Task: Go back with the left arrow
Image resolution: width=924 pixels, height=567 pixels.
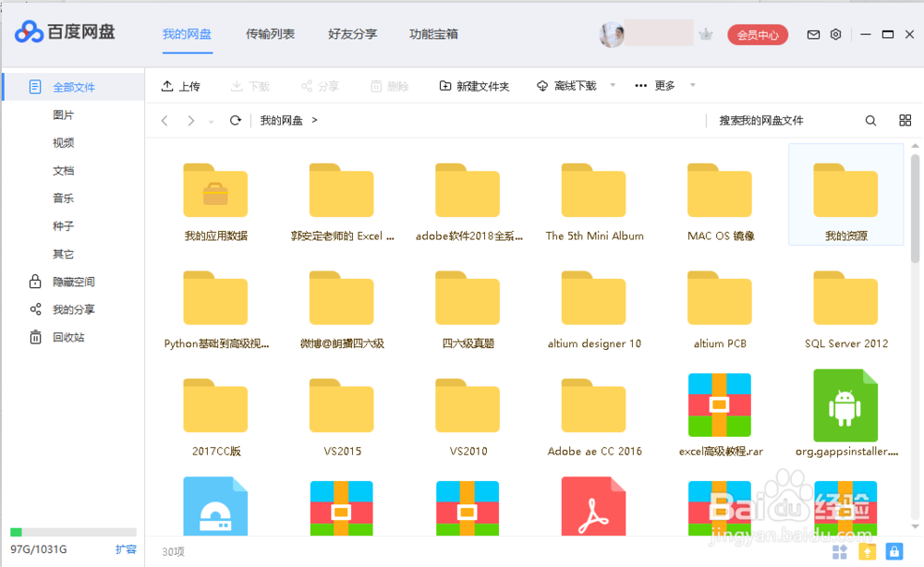Action: point(165,121)
